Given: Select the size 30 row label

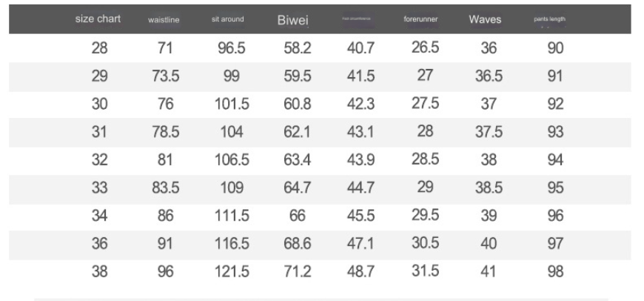Looking at the screenshot, I should click(x=99, y=105).
